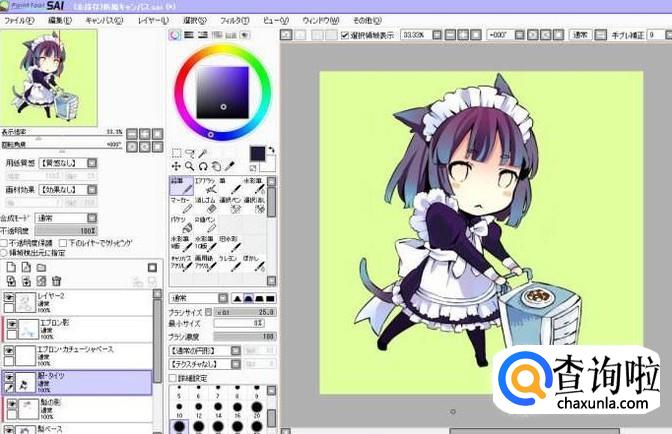
Task: Toggle visibility of エプロン・カチューシャベース layer
Action: [9, 350]
